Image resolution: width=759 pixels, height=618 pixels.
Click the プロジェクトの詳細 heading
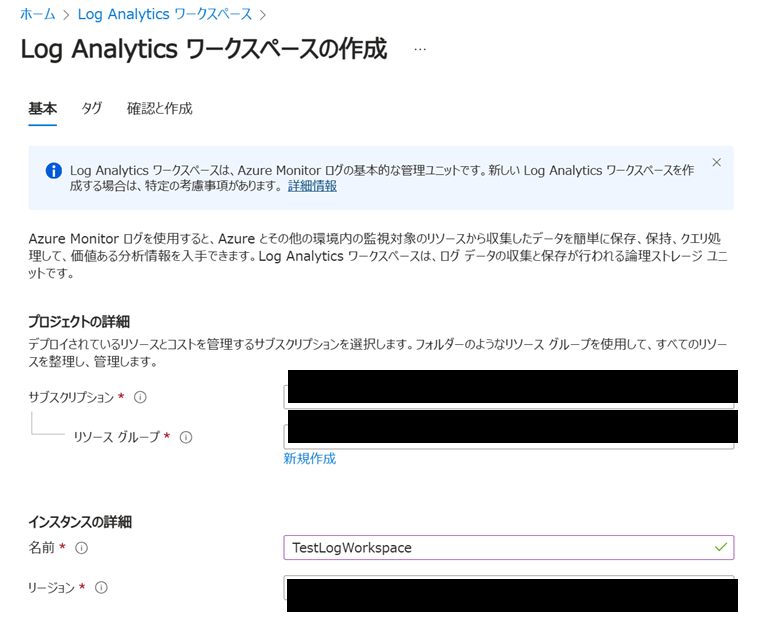pyautogui.click(x=79, y=322)
